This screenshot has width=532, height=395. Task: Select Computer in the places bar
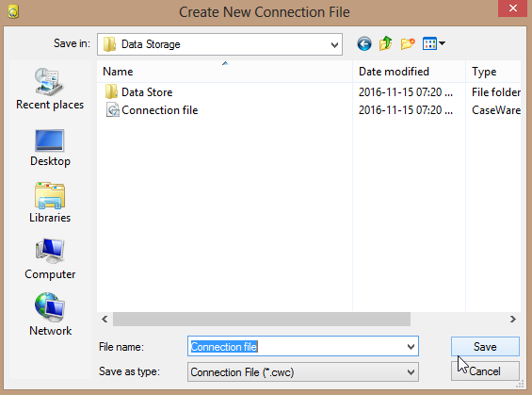(50, 259)
